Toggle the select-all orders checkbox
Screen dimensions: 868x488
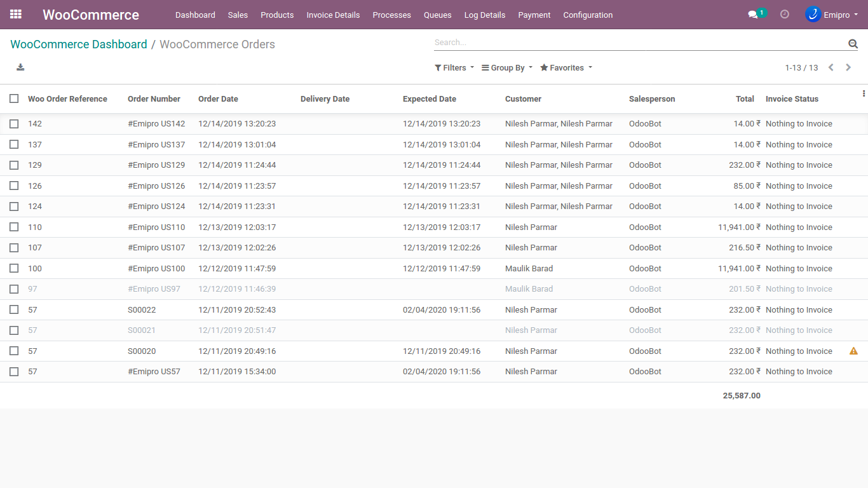pyautogui.click(x=14, y=98)
